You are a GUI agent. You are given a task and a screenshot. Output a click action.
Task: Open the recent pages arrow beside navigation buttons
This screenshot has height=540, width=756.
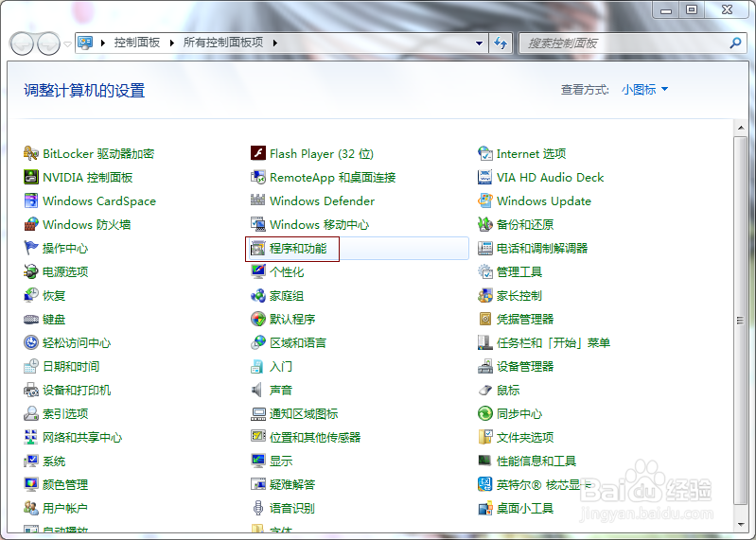[x=67, y=44]
